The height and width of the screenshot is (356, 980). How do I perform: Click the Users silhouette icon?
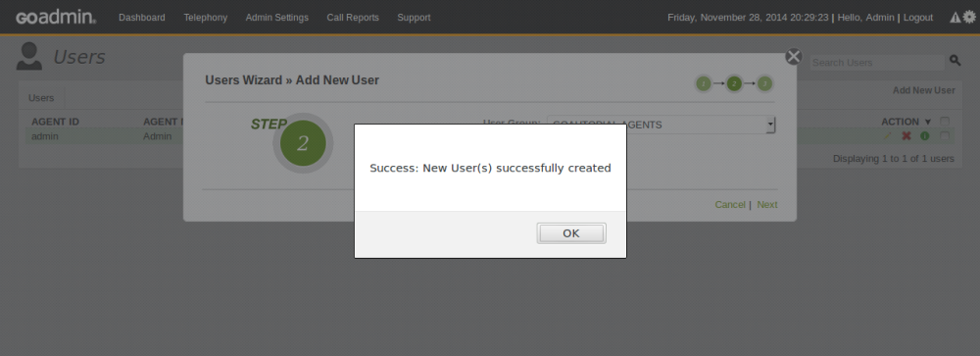tap(28, 56)
